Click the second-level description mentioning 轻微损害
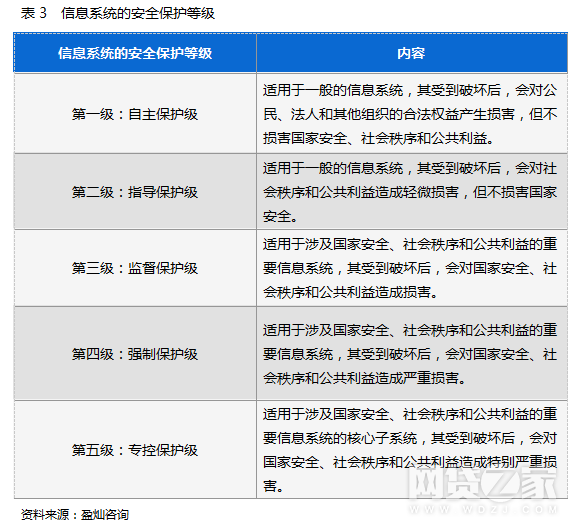This screenshot has width=580, height=524. point(410,192)
